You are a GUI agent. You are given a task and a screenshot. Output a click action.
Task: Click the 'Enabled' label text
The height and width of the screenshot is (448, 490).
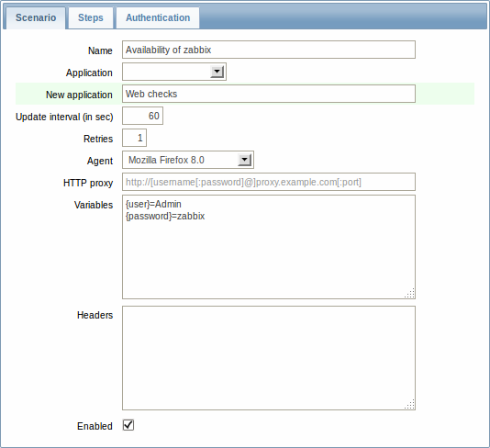pyautogui.click(x=95, y=426)
